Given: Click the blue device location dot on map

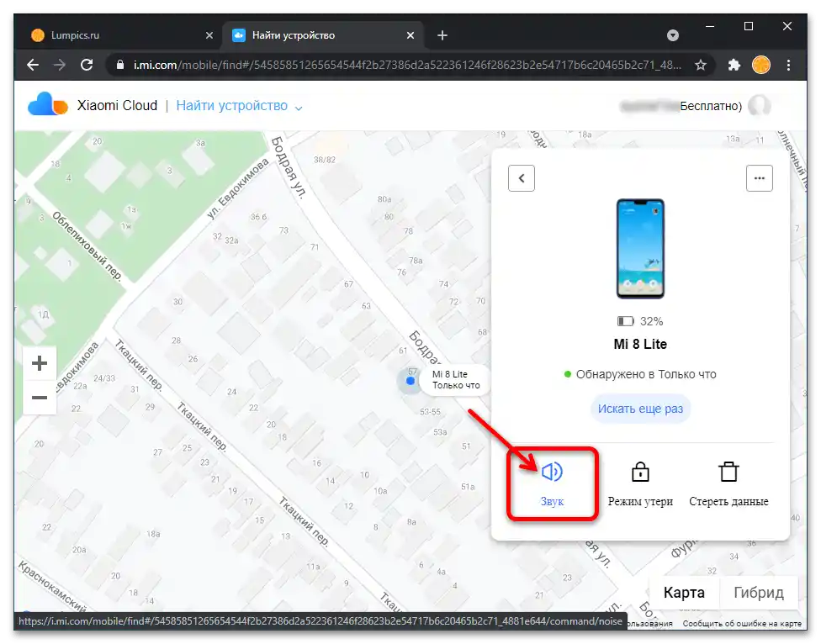Looking at the screenshot, I should point(410,381).
